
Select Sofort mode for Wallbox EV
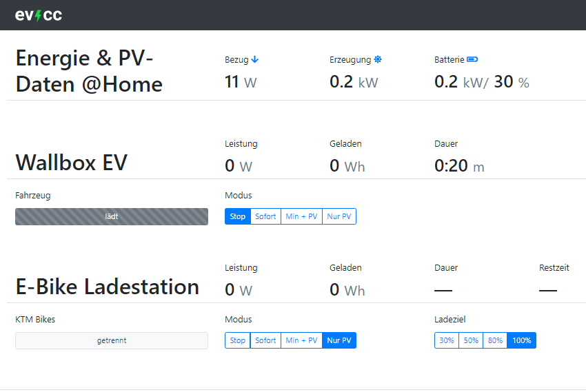coord(265,216)
